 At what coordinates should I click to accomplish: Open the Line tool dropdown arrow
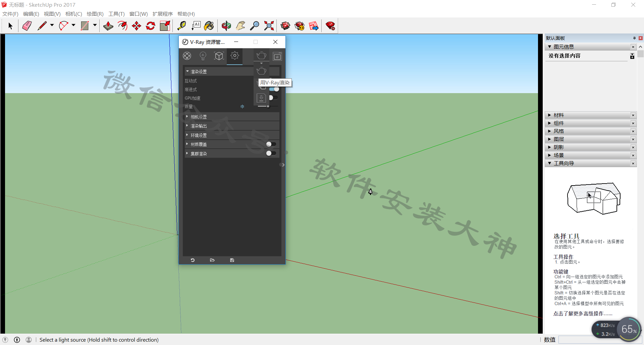point(52,25)
